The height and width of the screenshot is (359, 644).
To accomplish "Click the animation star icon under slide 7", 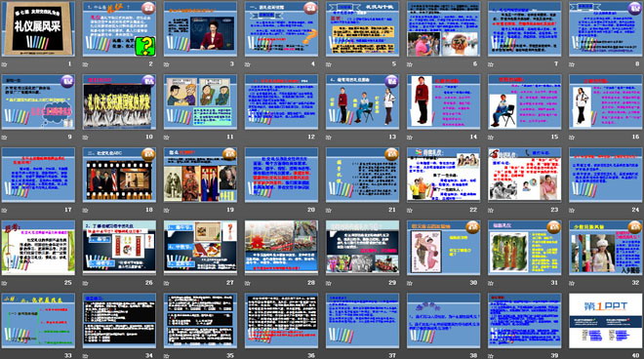I will pyautogui.click(x=491, y=64).
